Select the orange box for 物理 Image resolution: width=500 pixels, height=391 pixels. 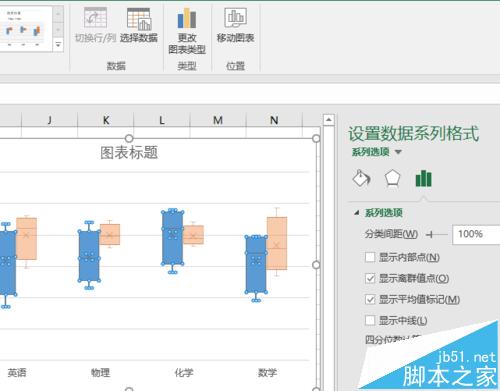pos(110,235)
